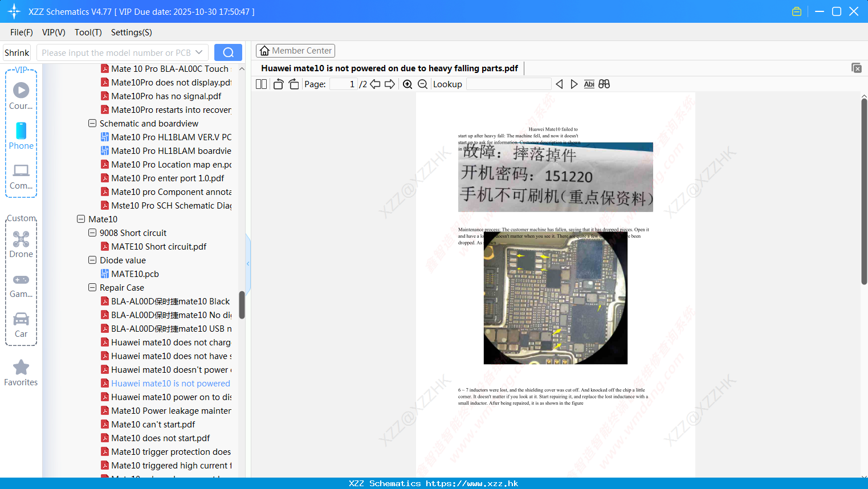This screenshot has width=868, height=489.
Task: Toggle the two-page view icon
Action: [x=261, y=84]
